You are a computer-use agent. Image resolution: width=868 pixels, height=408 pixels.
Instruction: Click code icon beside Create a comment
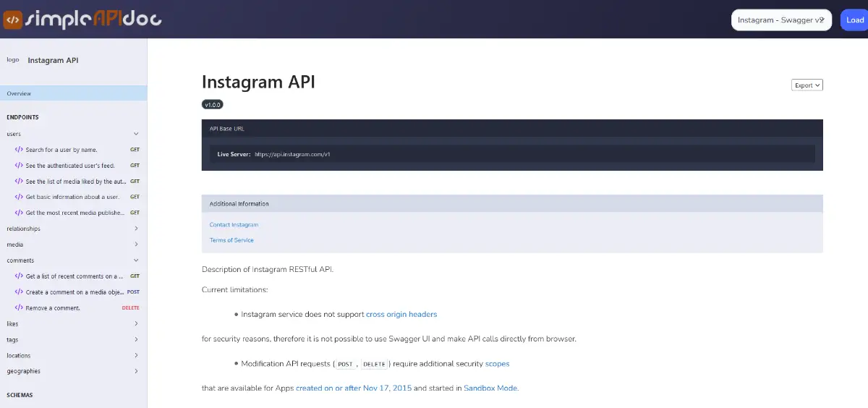coord(19,292)
